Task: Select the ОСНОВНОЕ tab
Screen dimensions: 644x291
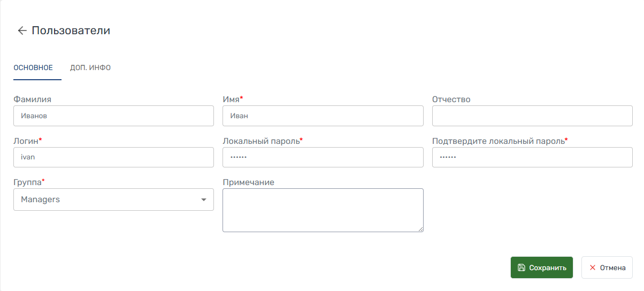Action: coord(33,68)
